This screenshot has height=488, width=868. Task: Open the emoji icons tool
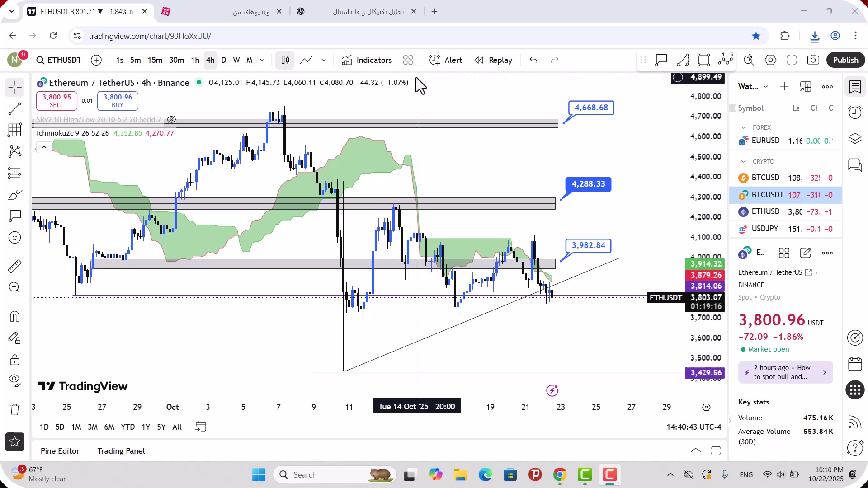click(15, 238)
